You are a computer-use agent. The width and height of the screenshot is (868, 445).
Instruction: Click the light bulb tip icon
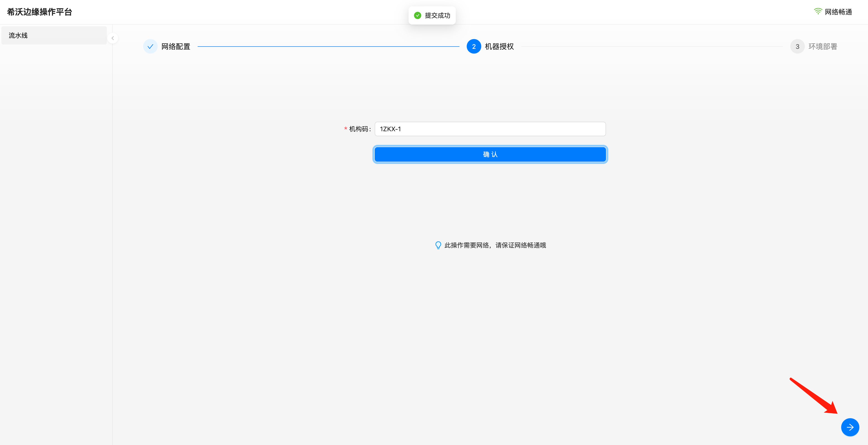pos(438,245)
